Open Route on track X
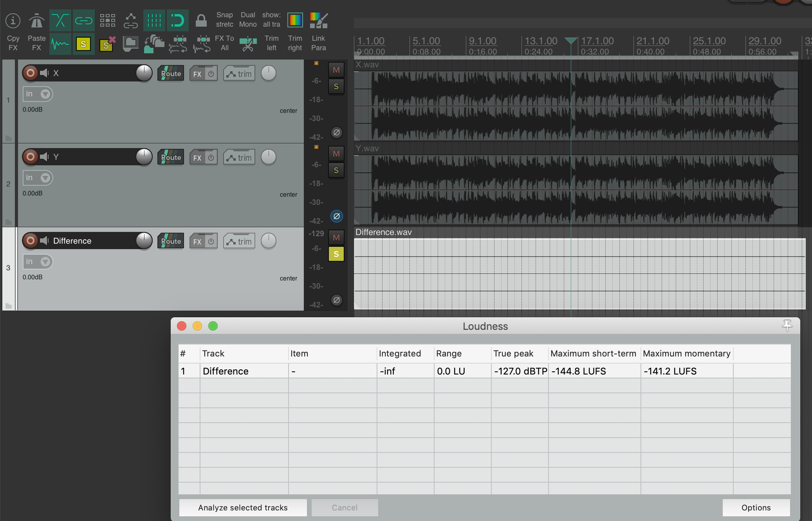 [171, 74]
